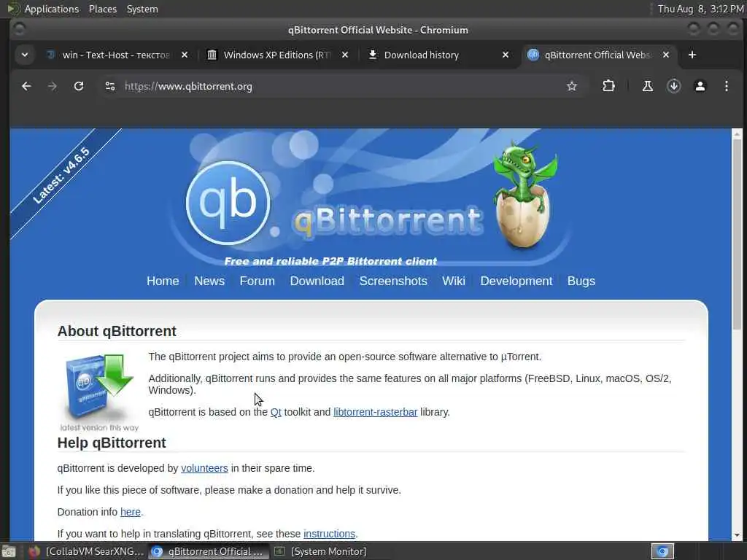Click the page vertical scrollbar thumb
Viewport: 747px width, 560px height.
737,233
